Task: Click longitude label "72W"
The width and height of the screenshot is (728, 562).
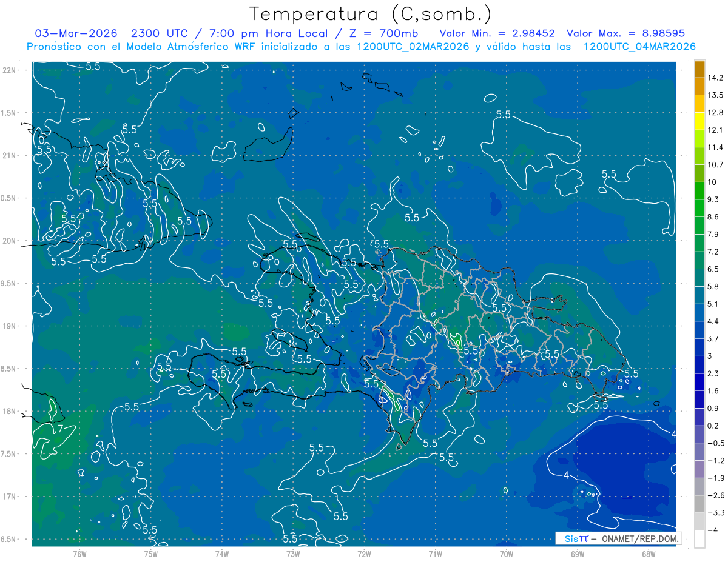Action: click(364, 554)
